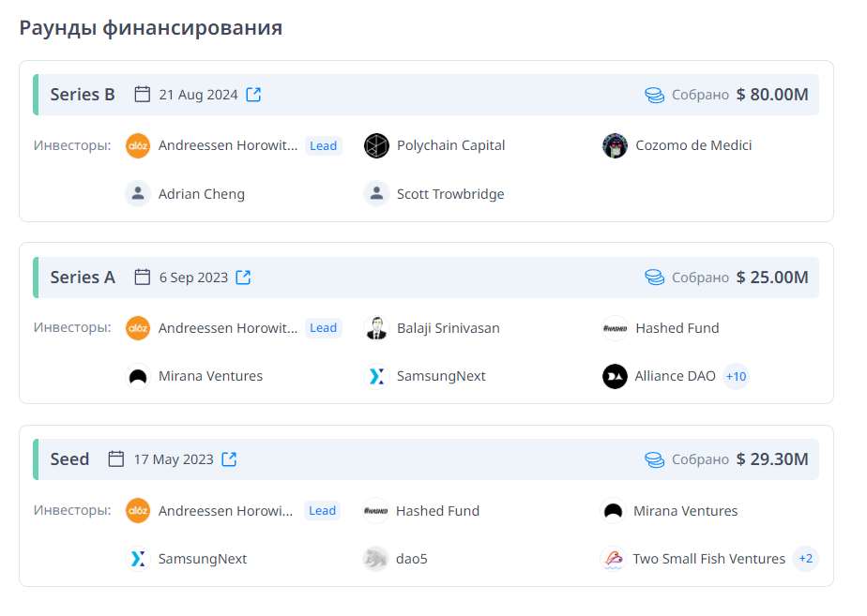
Task: Click the $ 25.00M raised amount
Action: tap(772, 277)
